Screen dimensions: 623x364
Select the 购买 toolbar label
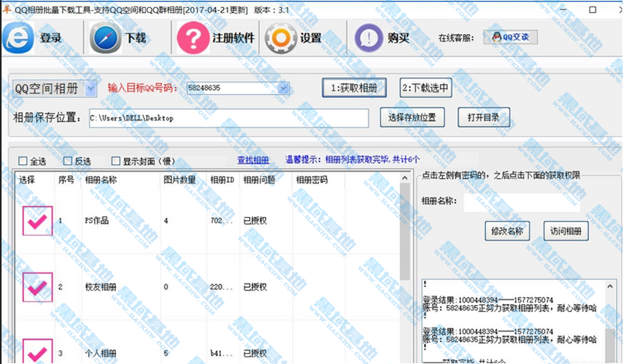pyautogui.click(x=398, y=38)
